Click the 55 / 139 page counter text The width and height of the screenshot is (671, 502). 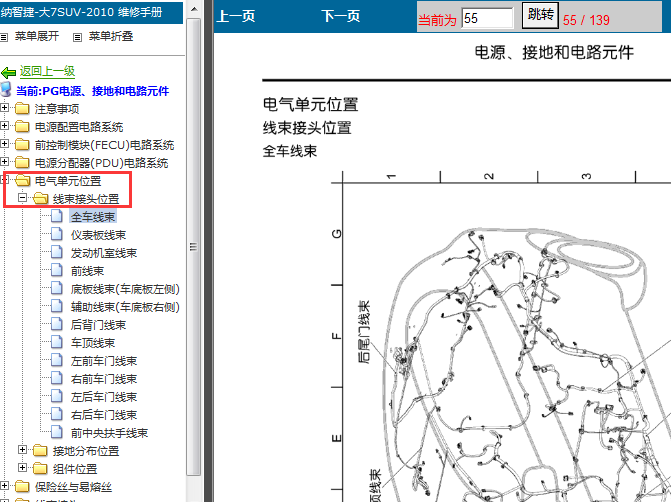586,20
